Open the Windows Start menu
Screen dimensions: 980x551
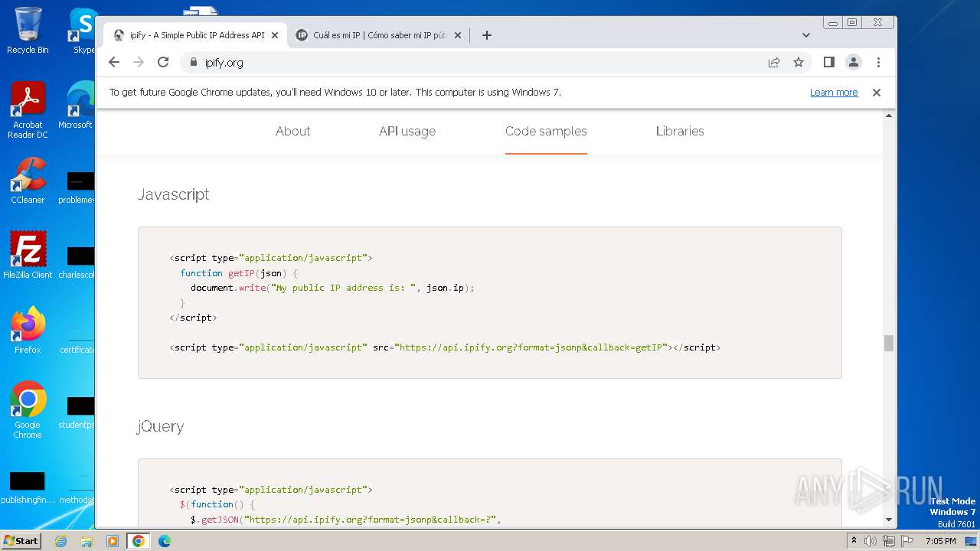(x=21, y=540)
